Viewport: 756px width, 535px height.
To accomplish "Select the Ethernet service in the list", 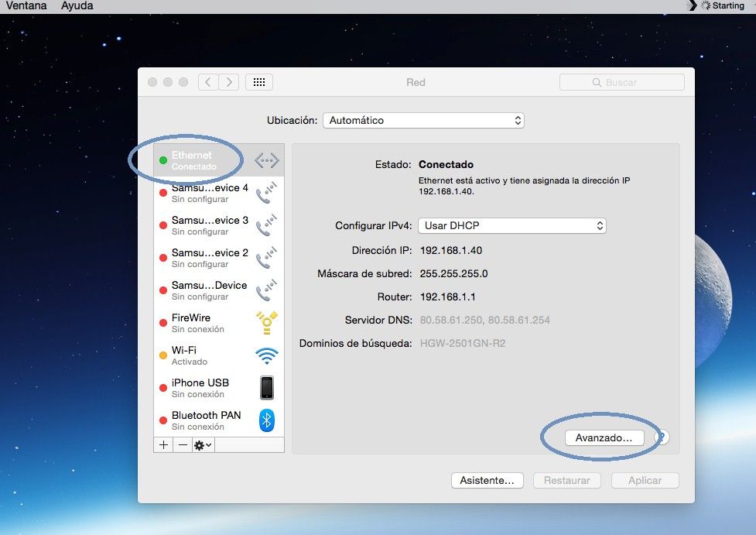I will (219, 160).
